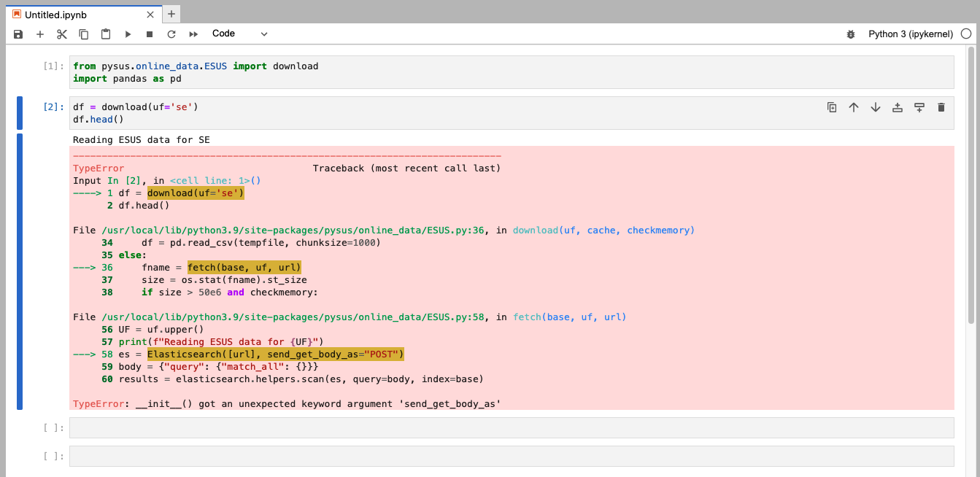980x477 pixels.
Task: Insert a cell below cell two
Action: click(919, 106)
